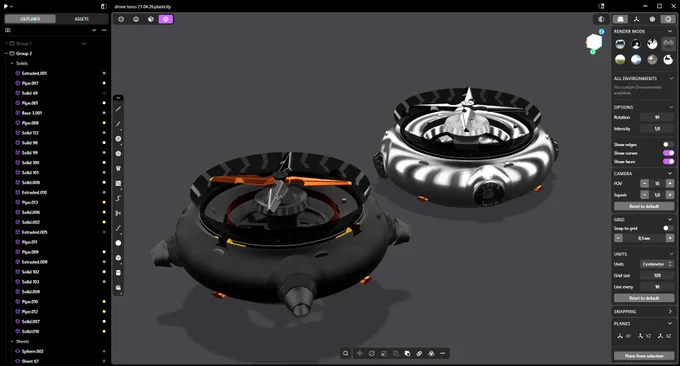Screen dimensions: 680x366
Task: Switch to the Outliner tab
Action: click(x=30, y=19)
